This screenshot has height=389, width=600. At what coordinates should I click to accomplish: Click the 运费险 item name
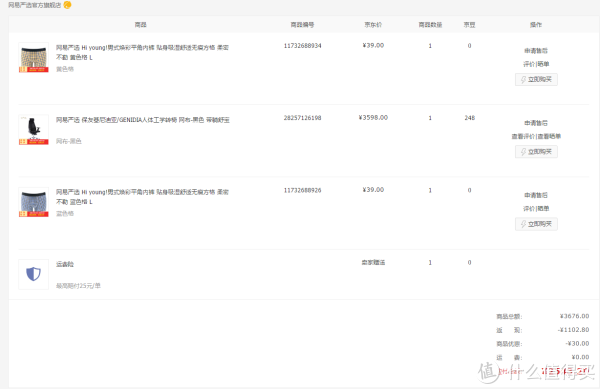[65, 264]
